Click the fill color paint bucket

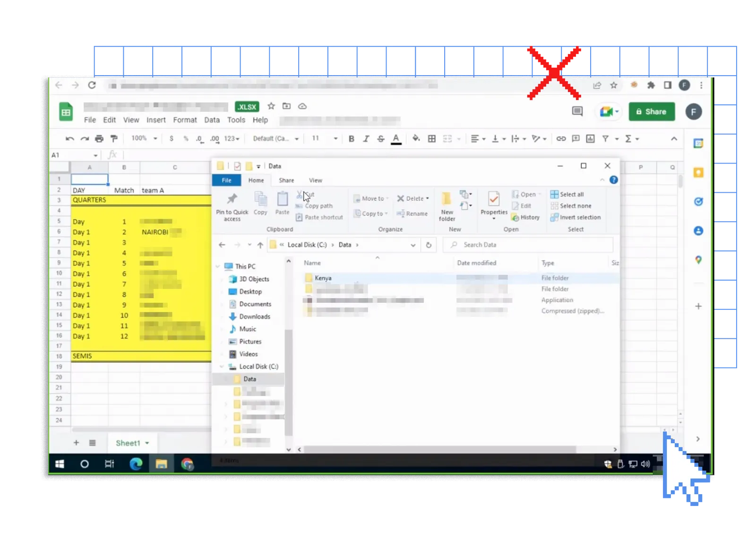tap(416, 138)
